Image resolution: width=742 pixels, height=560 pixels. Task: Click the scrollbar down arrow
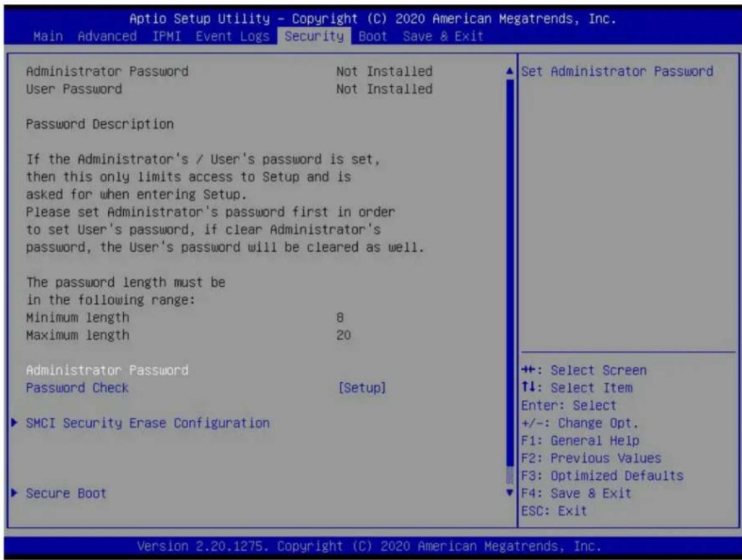point(509,492)
